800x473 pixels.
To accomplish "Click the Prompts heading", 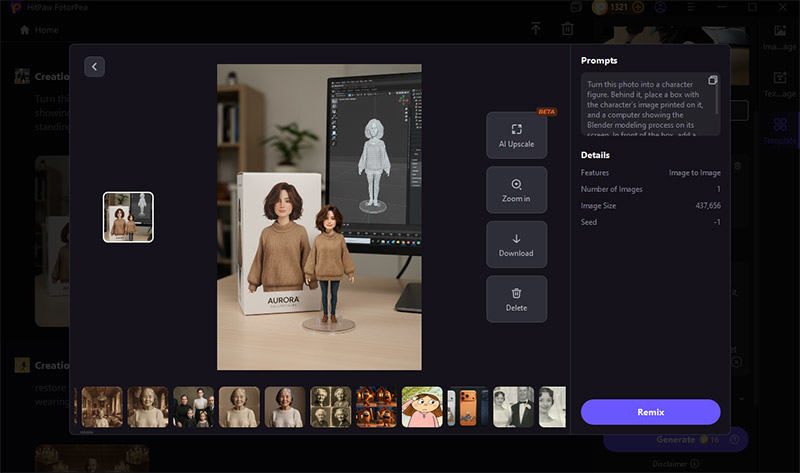I will click(599, 61).
